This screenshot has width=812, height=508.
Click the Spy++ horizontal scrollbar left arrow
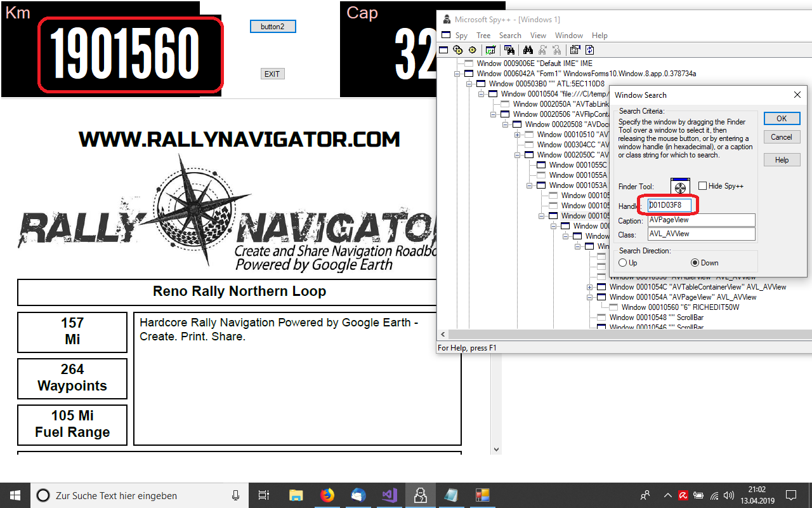[443, 334]
